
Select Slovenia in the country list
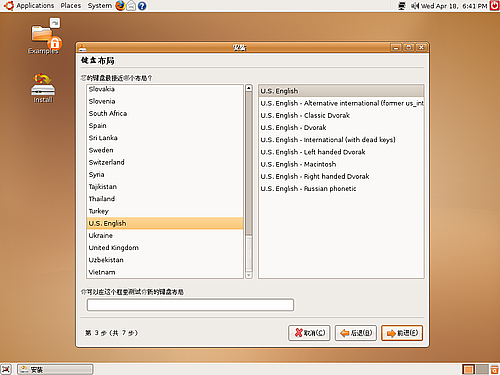(x=165, y=101)
